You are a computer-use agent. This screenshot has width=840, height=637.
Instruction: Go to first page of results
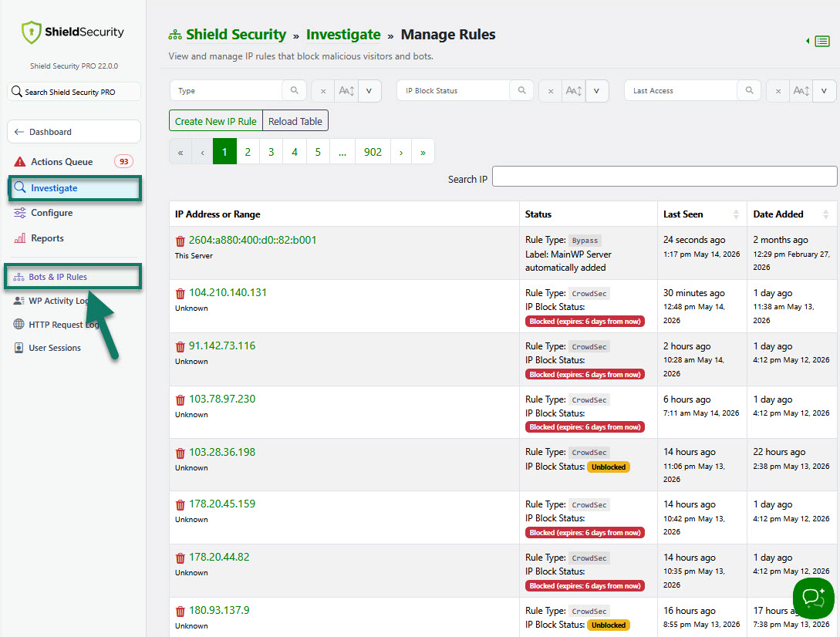[x=180, y=152]
